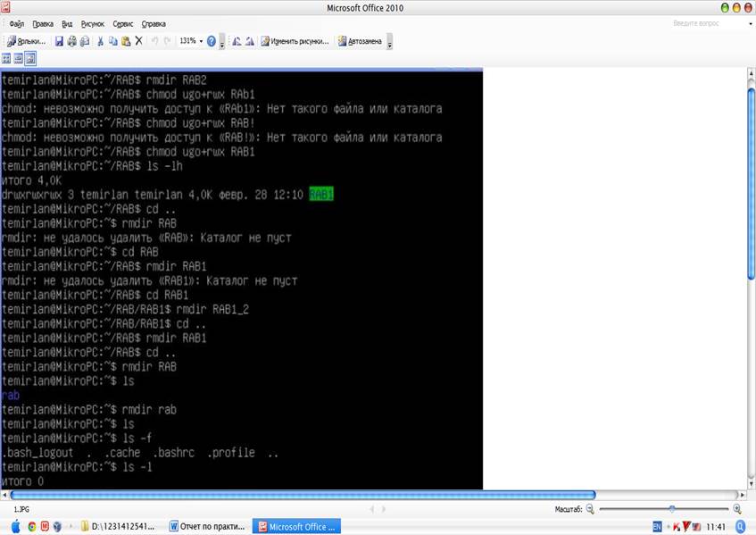
Task: Click the Undo arrow icon
Action: point(154,41)
